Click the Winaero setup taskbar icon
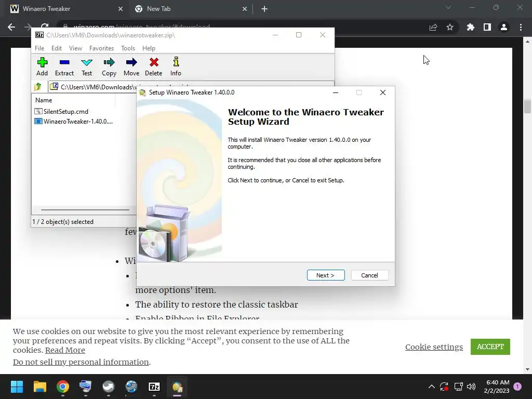The image size is (532, 399). pyautogui.click(x=177, y=387)
